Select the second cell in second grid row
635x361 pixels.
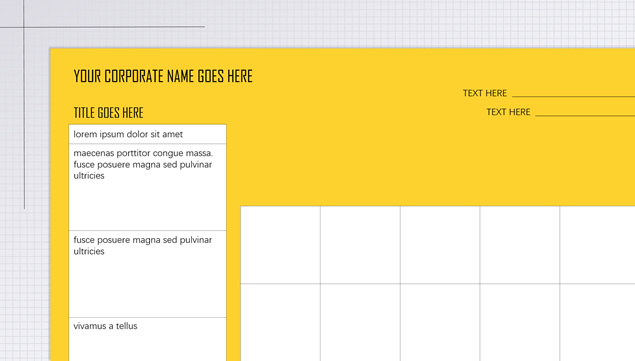(360, 323)
